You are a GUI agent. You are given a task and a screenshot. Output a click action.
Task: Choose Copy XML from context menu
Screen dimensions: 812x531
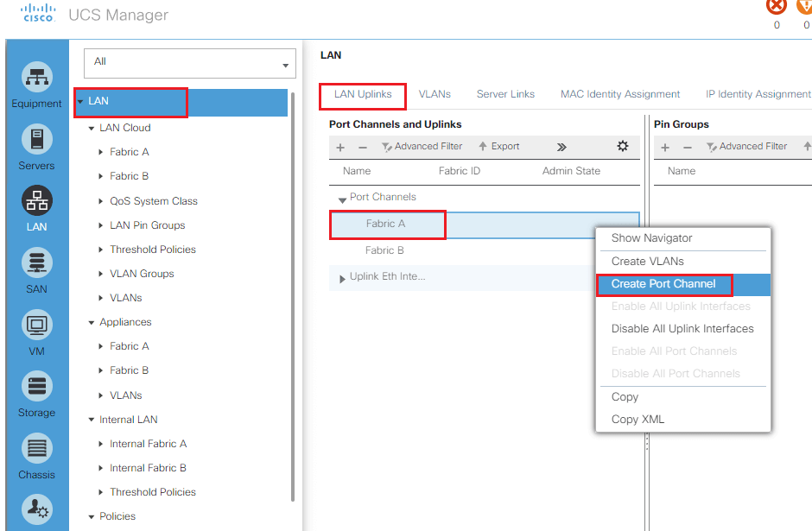(x=683, y=420)
